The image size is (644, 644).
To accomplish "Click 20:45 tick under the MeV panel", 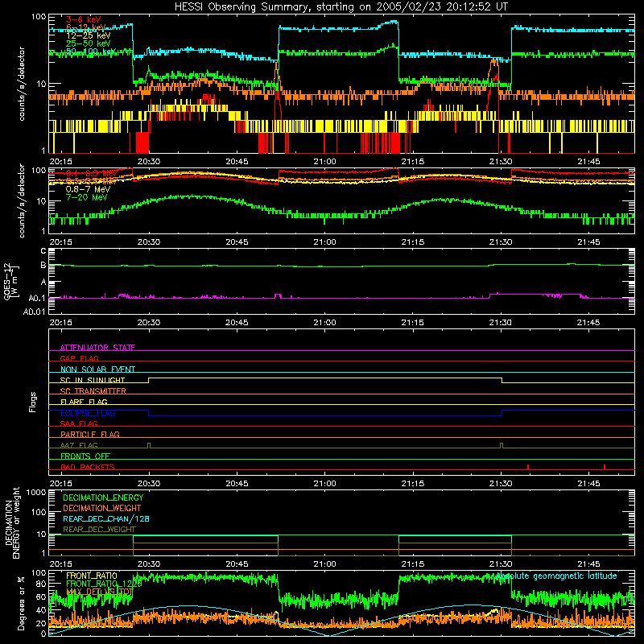I will (x=237, y=242).
